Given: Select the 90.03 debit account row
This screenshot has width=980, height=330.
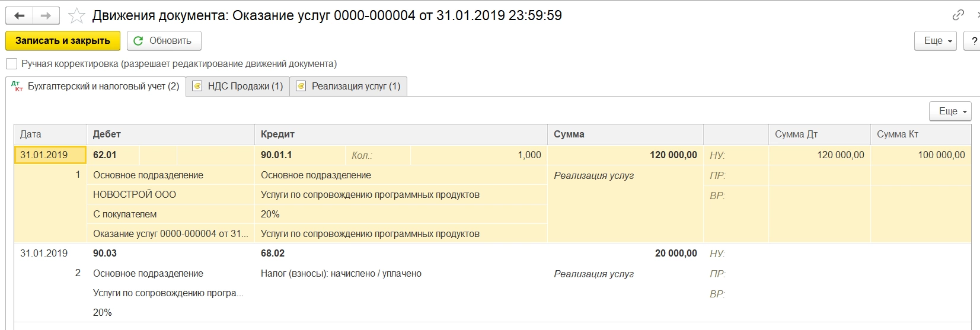Looking at the screenshot, I should pos(105,254).
